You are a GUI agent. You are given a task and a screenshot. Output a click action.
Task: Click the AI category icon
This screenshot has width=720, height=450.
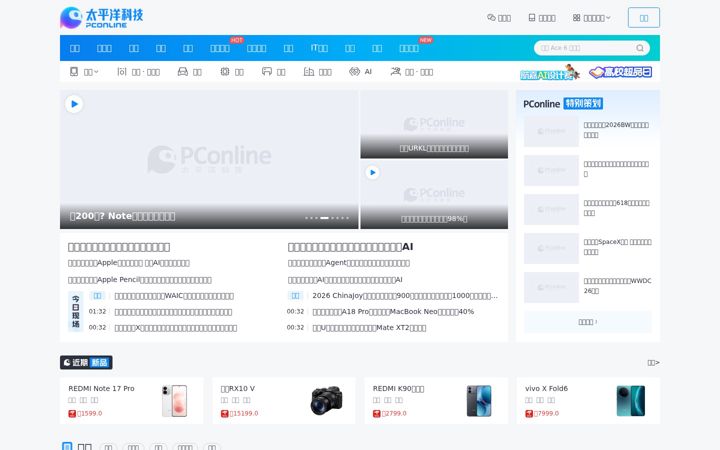point(354,72)
